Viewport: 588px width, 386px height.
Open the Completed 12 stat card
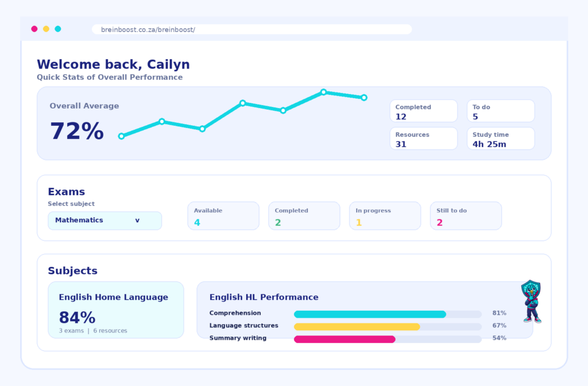[424, 111]
